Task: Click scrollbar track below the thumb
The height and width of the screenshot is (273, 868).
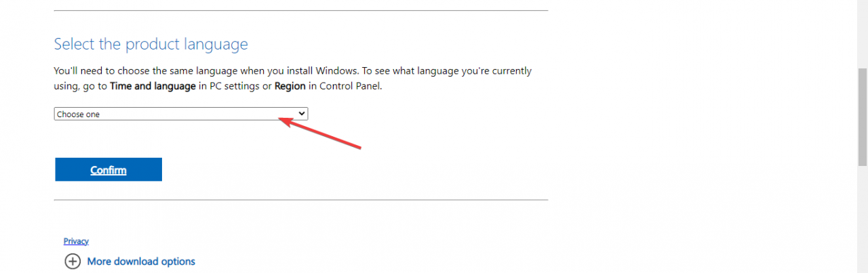Action: 862,217
